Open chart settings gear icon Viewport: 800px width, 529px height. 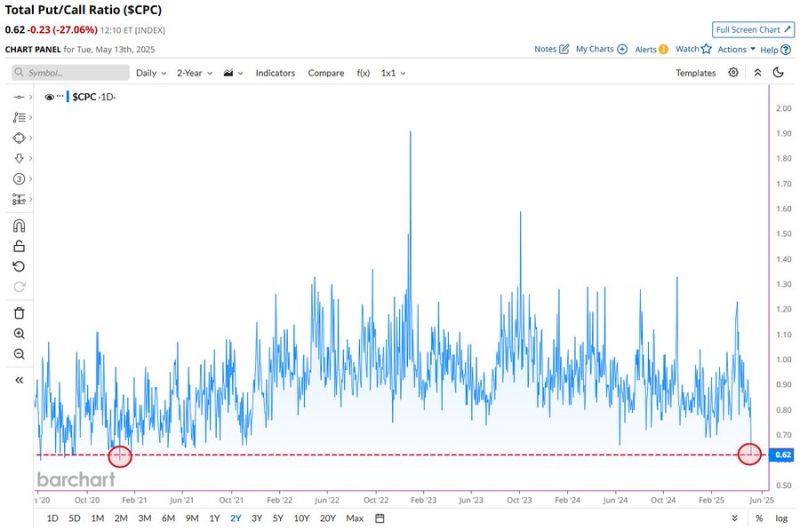coord(734,73)
